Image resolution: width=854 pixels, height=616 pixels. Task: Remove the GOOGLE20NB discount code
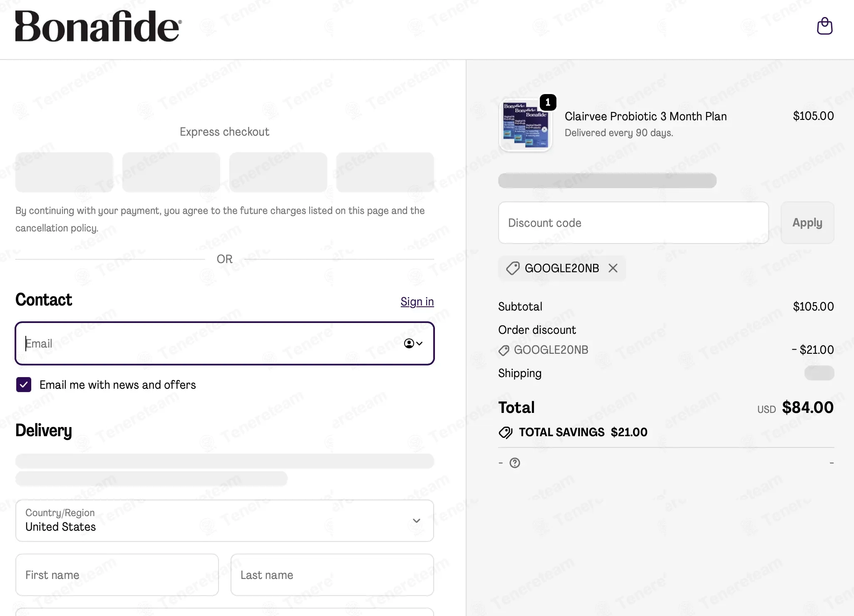(x=613, y=268)
